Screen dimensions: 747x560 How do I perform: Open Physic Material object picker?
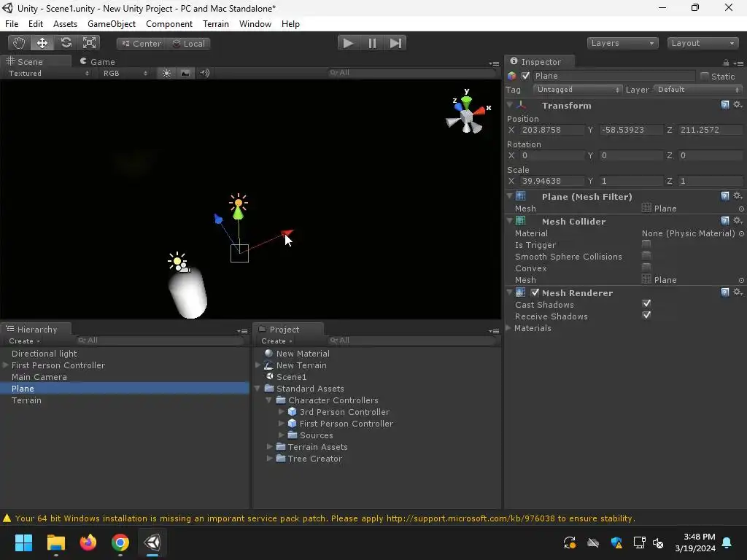741,233
